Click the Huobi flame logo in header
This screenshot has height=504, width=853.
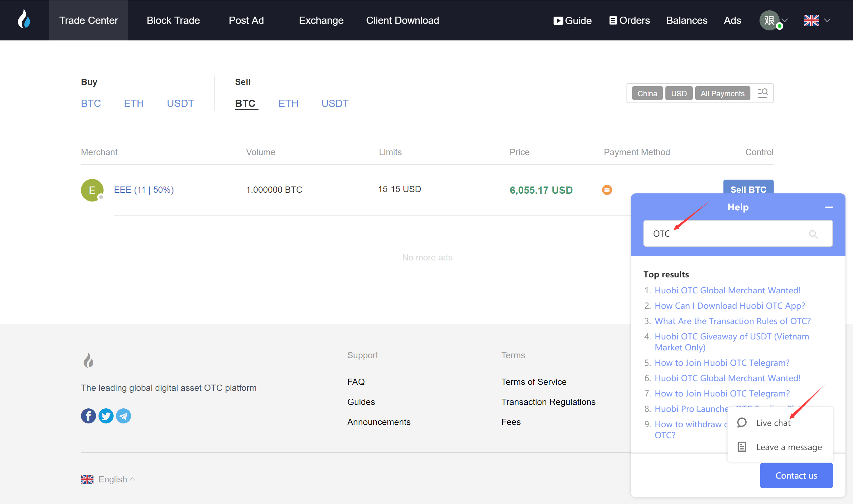point(24,19)
